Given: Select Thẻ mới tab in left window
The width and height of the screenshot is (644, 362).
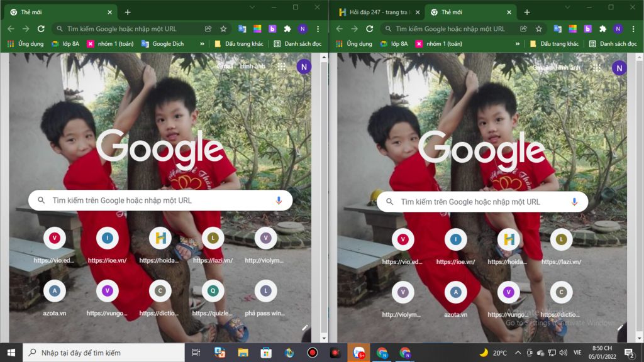Looking at the screenshot, I should [61, 13].
